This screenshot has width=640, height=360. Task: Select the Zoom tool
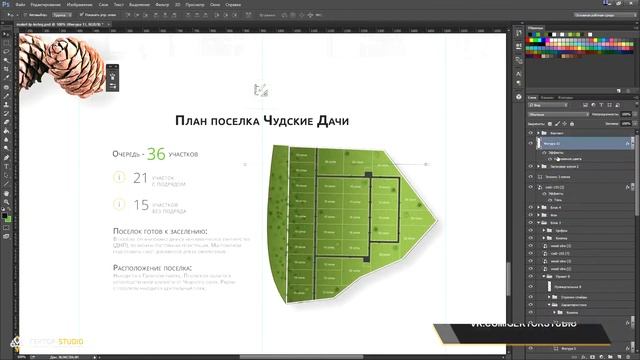(x=6, y=202)
